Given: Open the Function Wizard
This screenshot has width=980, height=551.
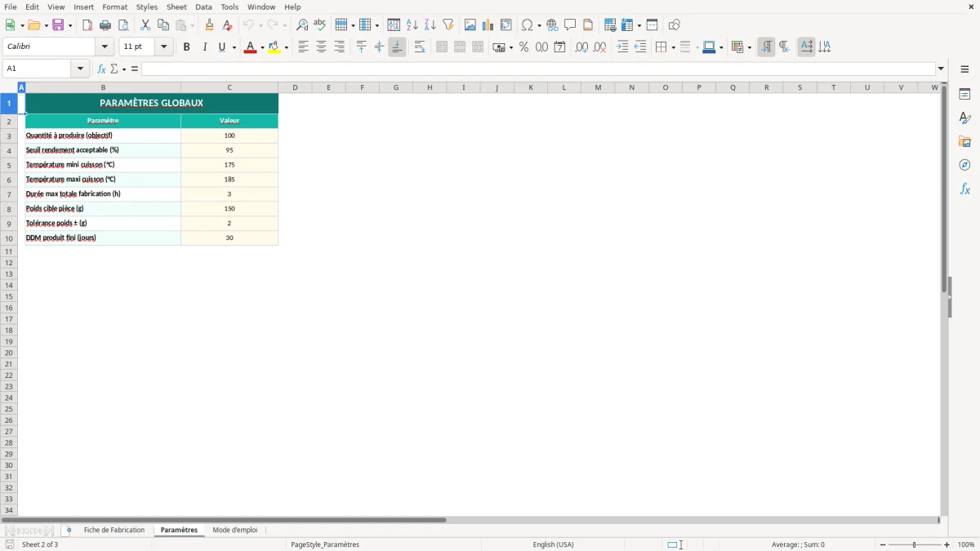Looking at the screenshot, I should point(101,69).
